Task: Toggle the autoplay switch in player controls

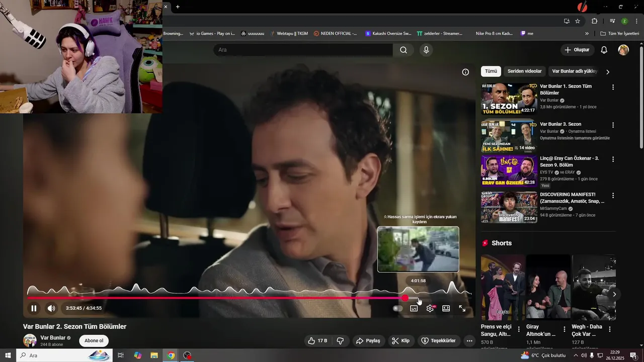Action: pyautogui.click(x=397, y=308)
